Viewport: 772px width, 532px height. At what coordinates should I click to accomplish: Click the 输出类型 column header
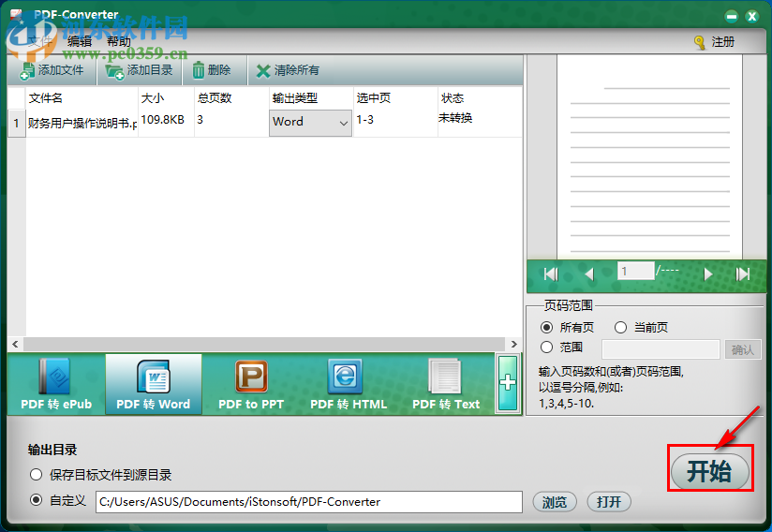(x=311, y=98)
